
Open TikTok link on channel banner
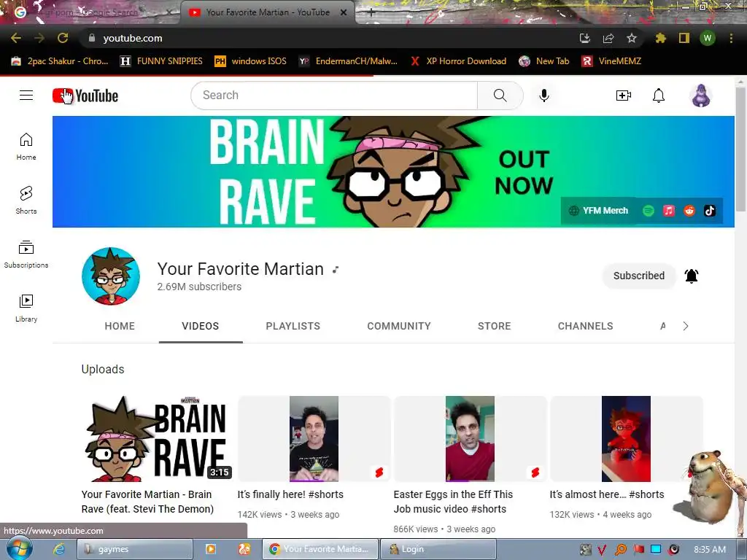(x=710, y=211)
